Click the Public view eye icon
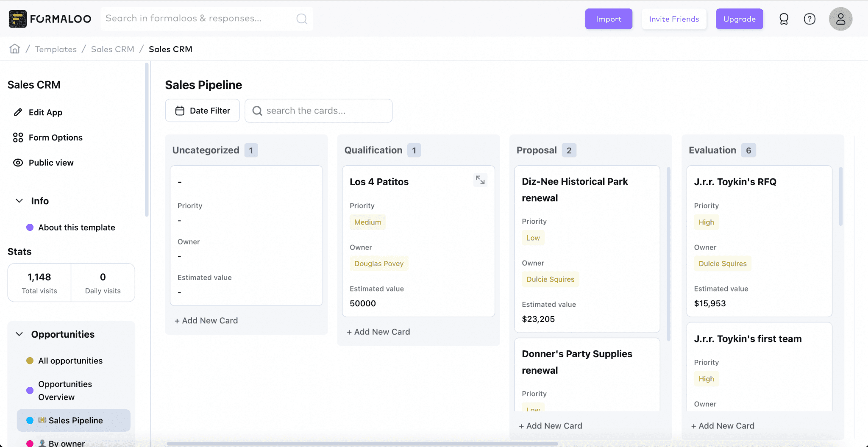The image size is (868, 447). click(18, 163)
